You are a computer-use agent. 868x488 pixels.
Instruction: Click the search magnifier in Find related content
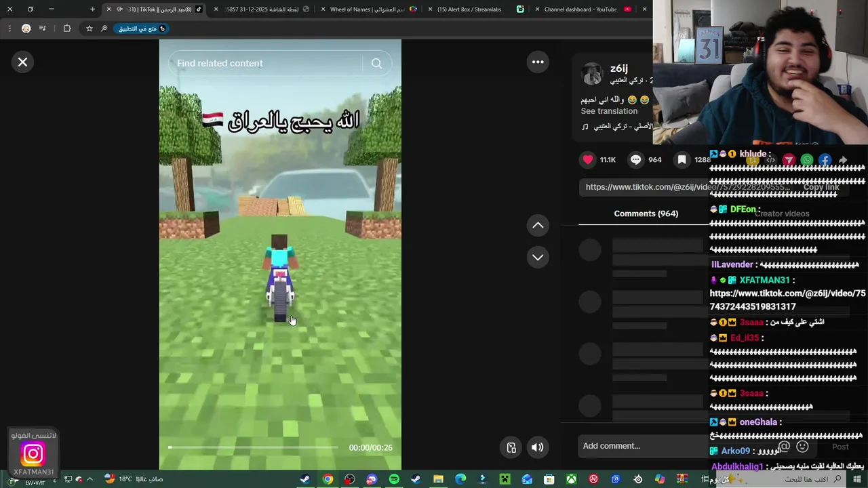click(x=376, y=63)
